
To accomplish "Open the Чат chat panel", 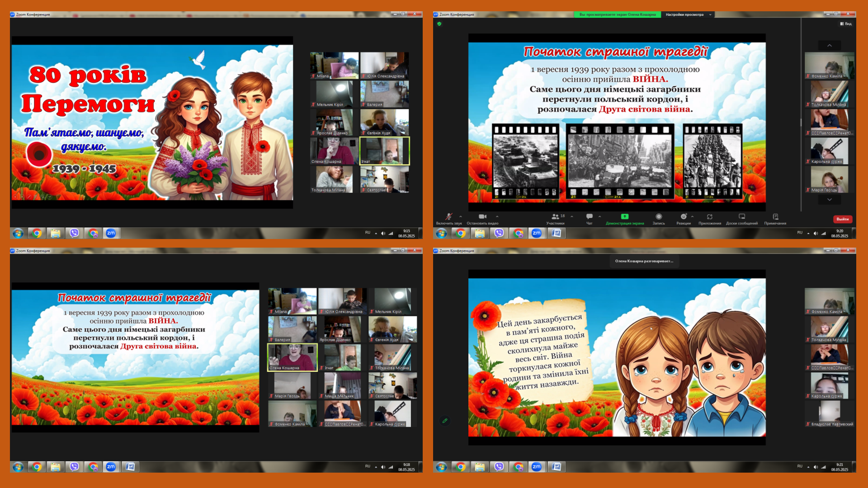I will point(589,219).
